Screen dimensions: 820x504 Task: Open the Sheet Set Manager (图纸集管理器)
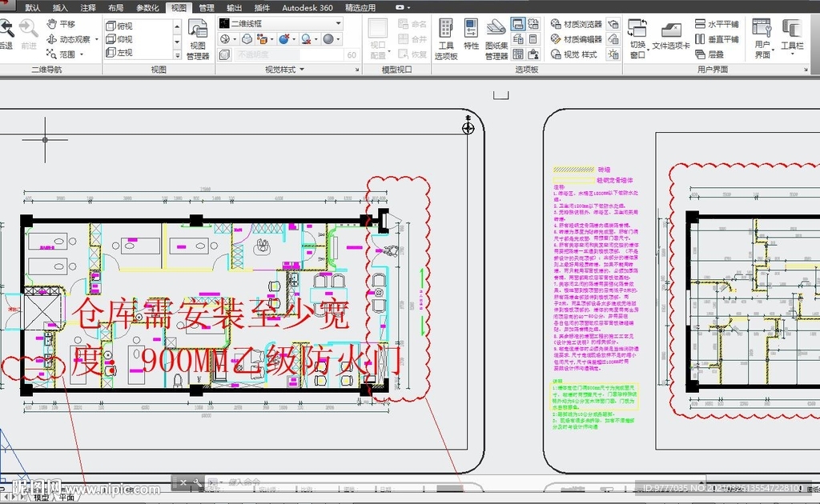[496, 38]
